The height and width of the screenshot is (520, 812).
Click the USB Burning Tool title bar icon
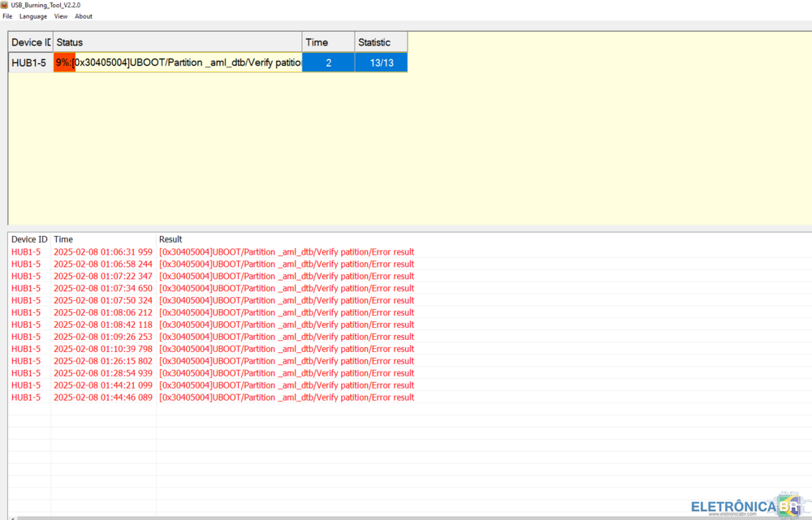click(5, 5)
